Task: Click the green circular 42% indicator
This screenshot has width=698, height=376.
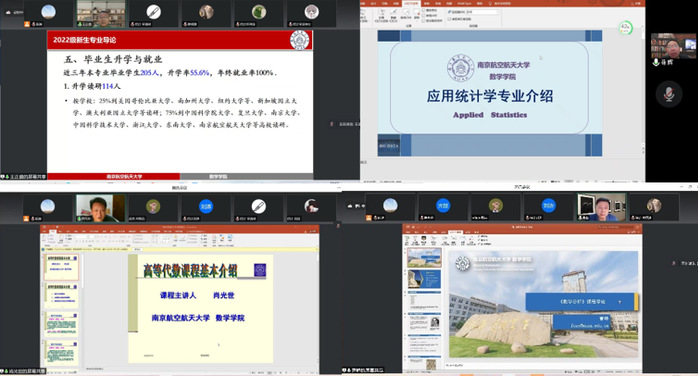Action: 626,28
